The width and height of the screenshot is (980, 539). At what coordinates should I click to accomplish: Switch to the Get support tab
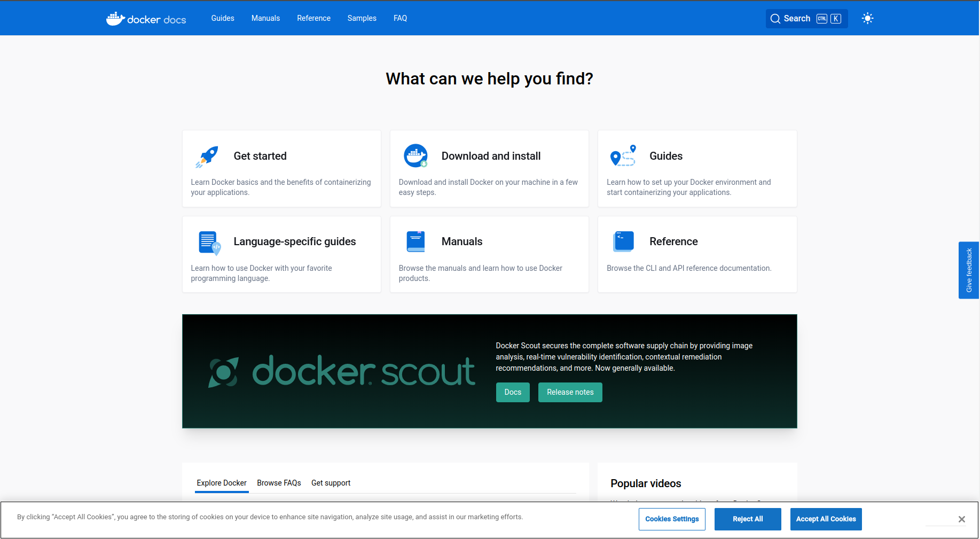331,483
